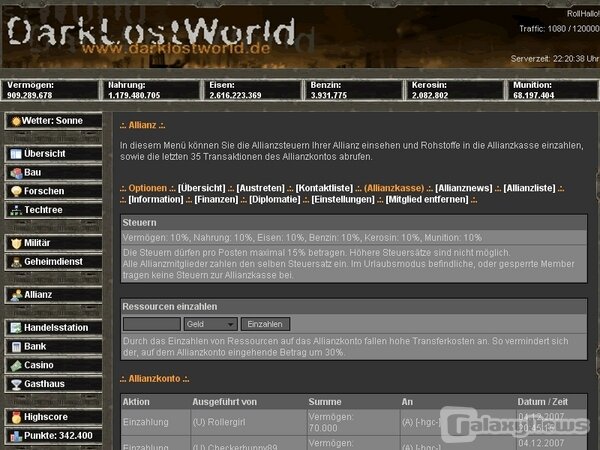Image resolution: width=600 pixels, height=450 pixels.
Task: Click the Casino money icon
Action: click(x=16, y=365)
